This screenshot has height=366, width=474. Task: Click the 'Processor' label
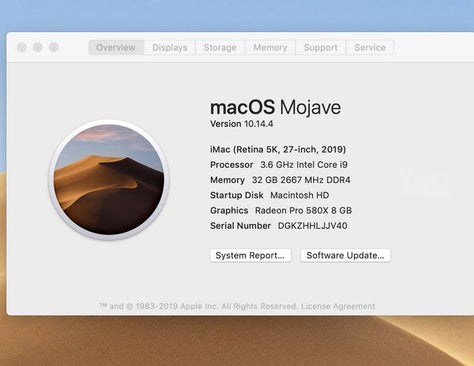tap(232, 165)
